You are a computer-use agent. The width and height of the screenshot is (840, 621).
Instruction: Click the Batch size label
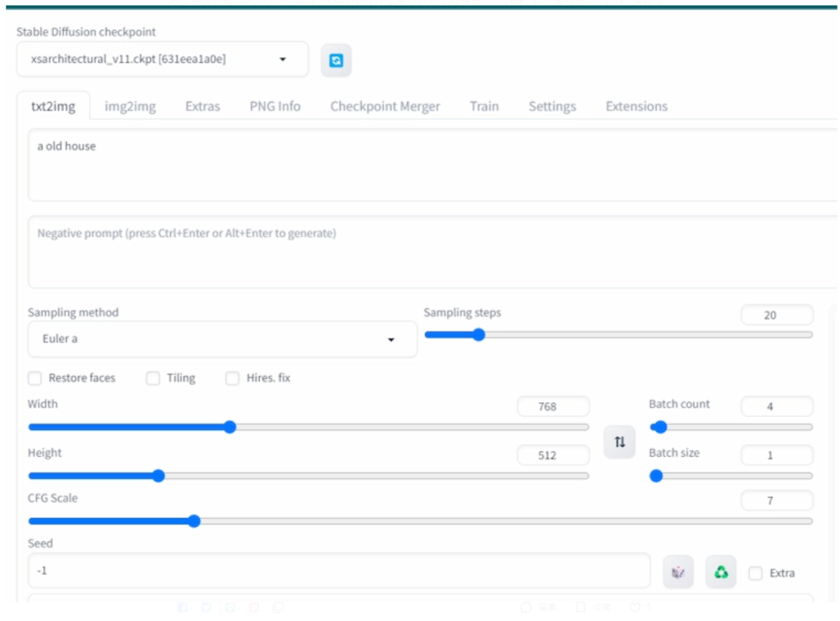pyautogui.click(x=674, y=453)
